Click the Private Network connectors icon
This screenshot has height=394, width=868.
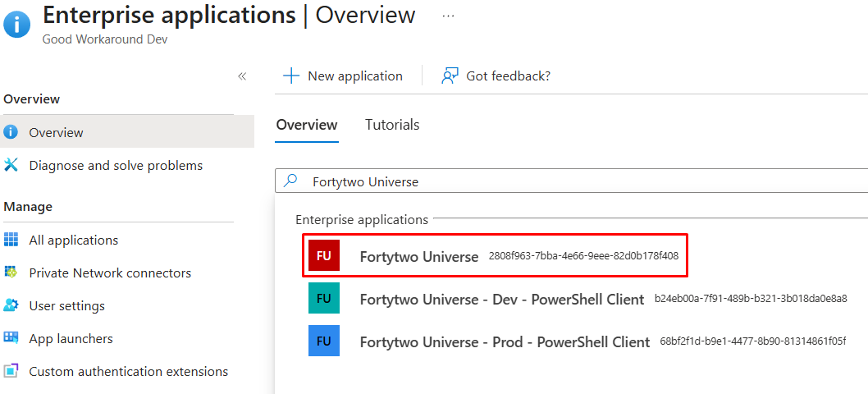[11, 273]
